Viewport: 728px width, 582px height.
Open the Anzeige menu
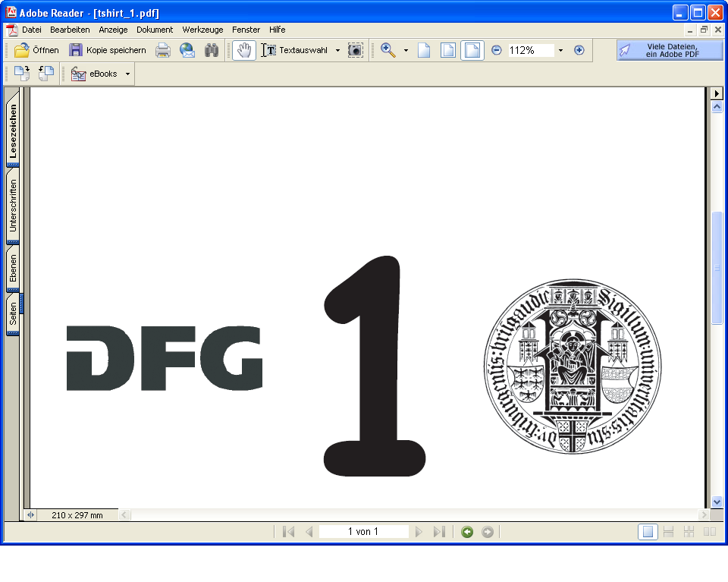tap(113, 30)
